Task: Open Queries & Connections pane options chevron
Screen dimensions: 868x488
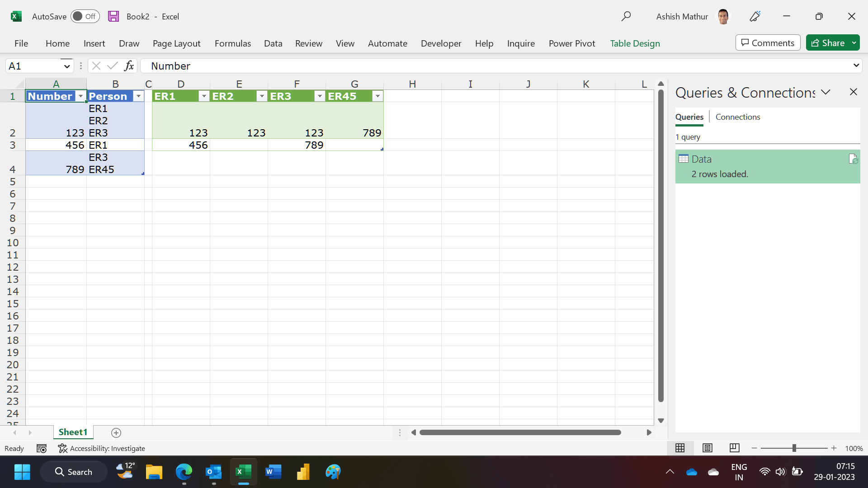Action: click(x=826, y=92)
